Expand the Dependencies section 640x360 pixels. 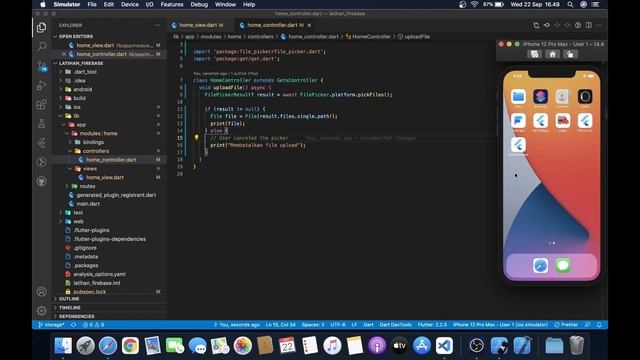click(76, 316)
